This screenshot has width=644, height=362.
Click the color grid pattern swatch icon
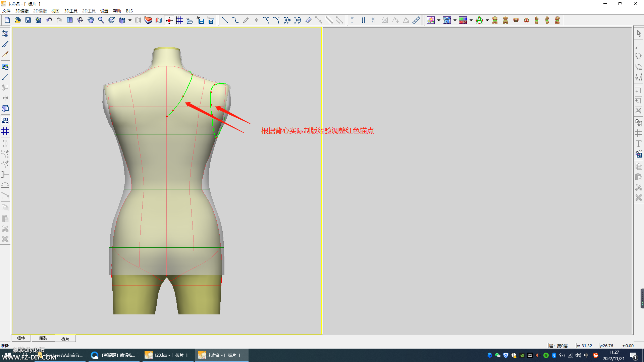[x=463, y=20]
